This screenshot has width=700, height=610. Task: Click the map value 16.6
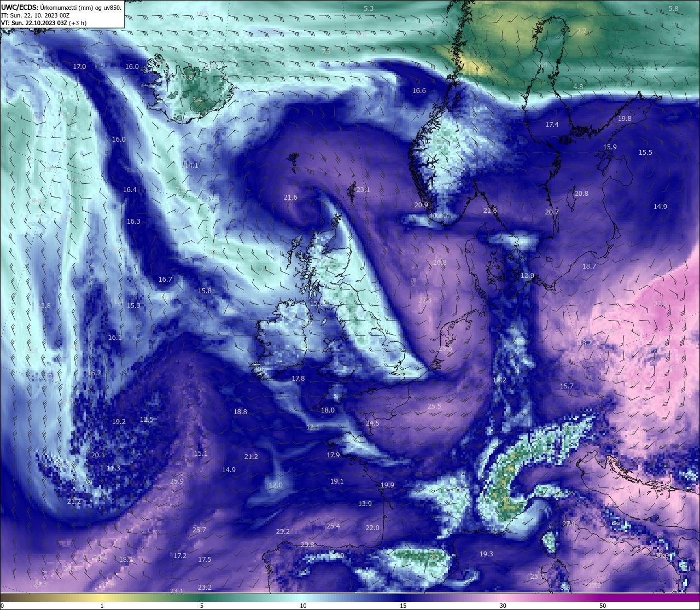(x=419, y=91)
